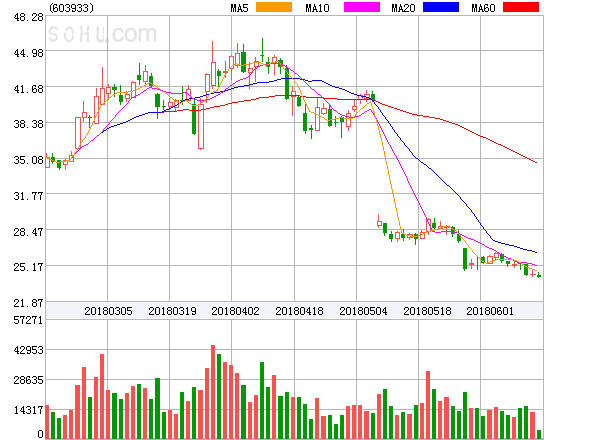The image size is (600, 440).
Task: Click the tallest red volume bar
Action: 213,392
